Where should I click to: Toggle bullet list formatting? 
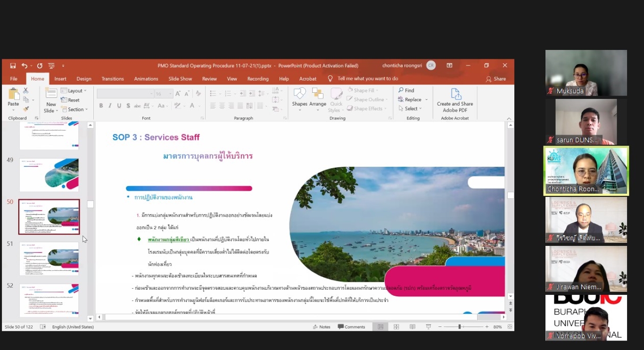pos(213,94)
